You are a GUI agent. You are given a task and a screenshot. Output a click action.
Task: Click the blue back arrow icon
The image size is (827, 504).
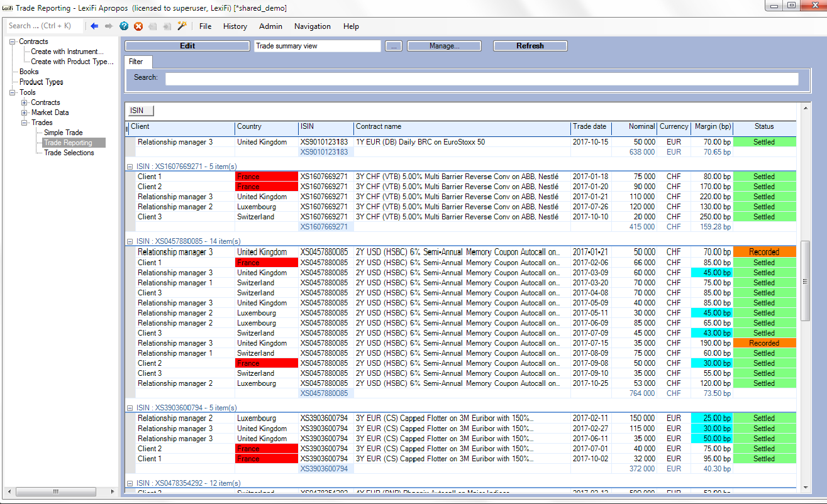tap(94, 26)
